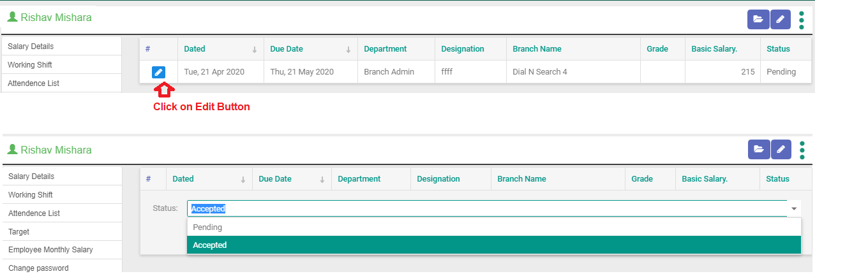This screenshot has height=274, width=868.
Task: Open the three-dot menu in the upper panel
Action: click(802, 20)
